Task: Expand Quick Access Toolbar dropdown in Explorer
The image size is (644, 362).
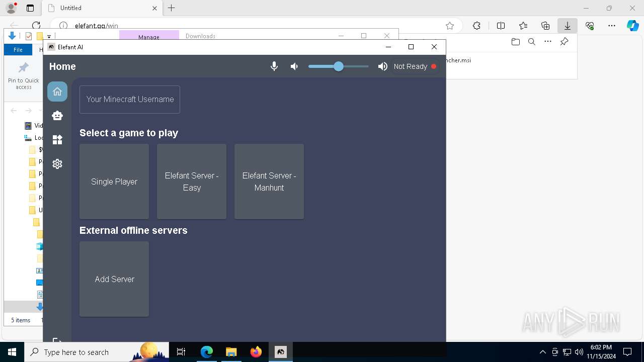Action: click(49, 36)
